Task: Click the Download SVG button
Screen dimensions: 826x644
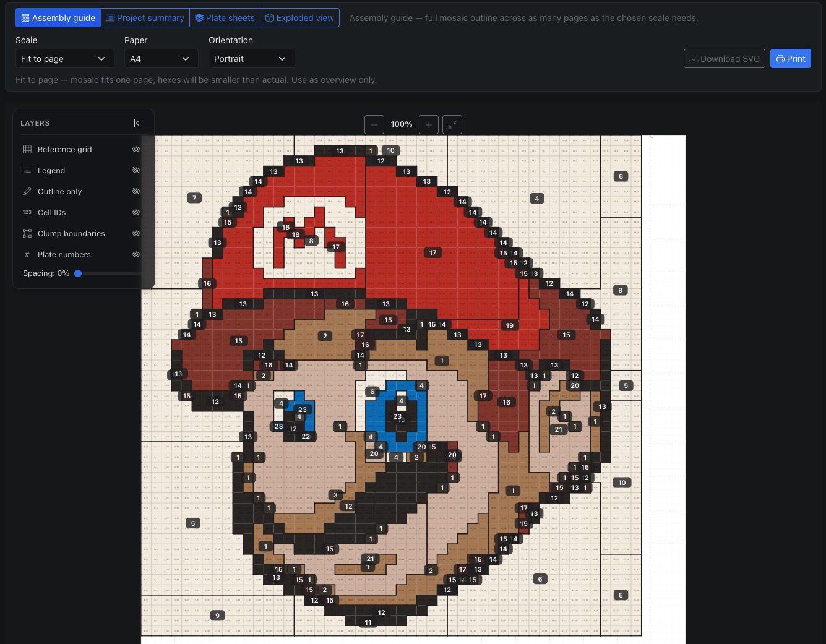Action: pyautogui.click(x=725, y=59)
